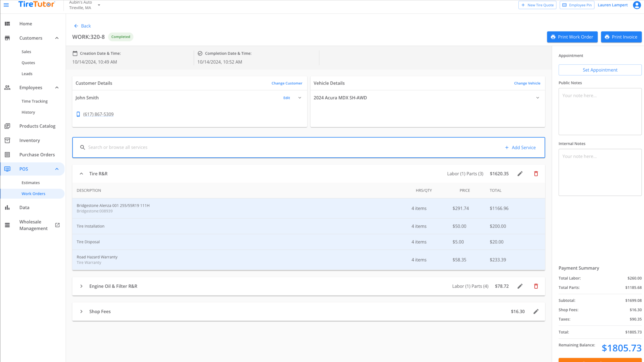Screen dimensions: 644x362
Task: Click the Change Customer link
Action: point(287,83)
